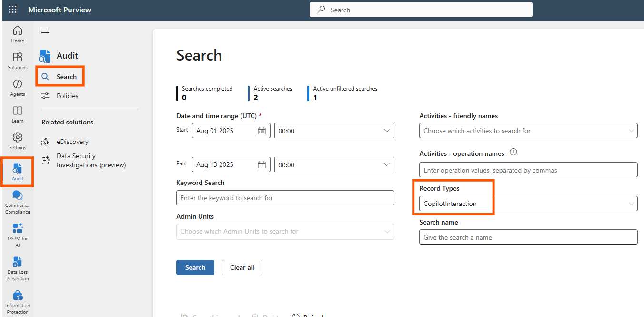644x317 pixels.
Task: Open the Admin Units dropdown
Action: 285,231
